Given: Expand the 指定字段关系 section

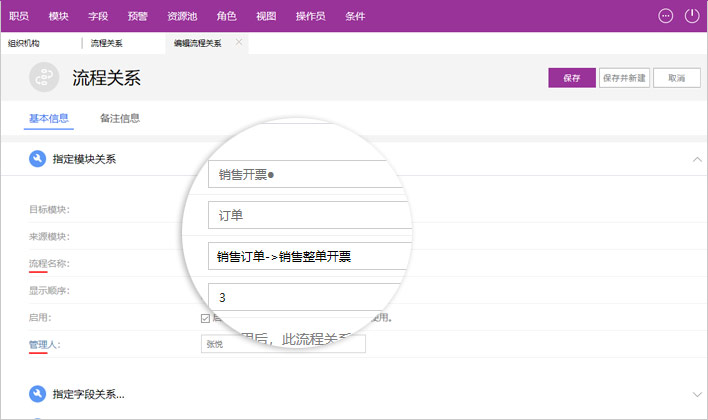Looking at the screenshot, I should (x=697, y=394).
